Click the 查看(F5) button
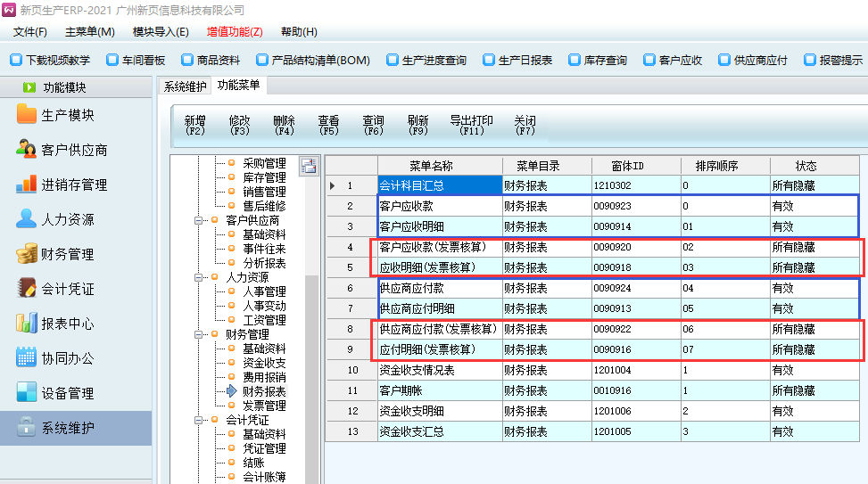 pyautogui.click(x=329, y=125)
